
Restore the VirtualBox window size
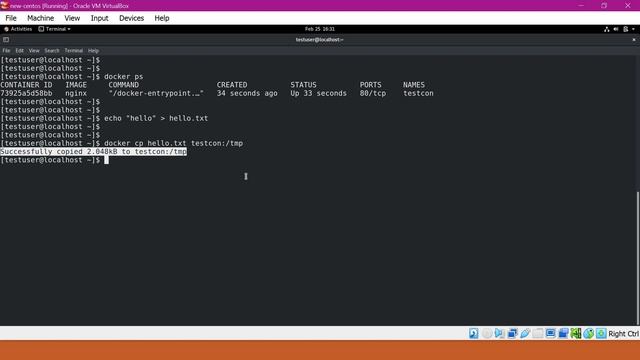click(x=604, y=5)
